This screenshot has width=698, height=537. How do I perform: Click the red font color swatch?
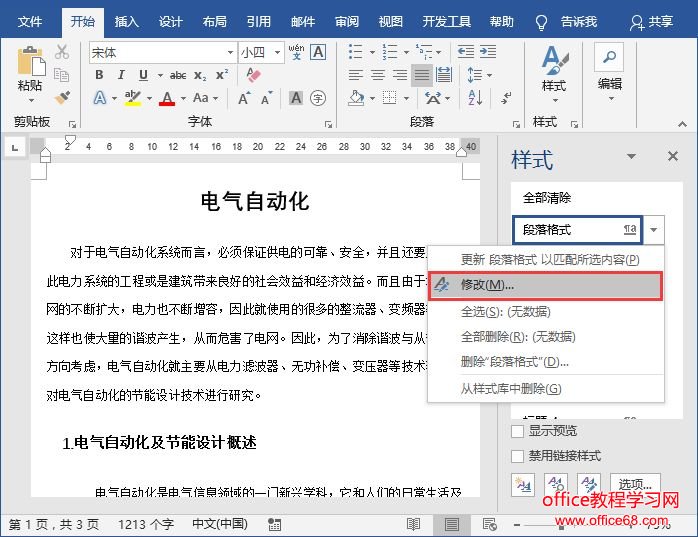coord(166,98)
